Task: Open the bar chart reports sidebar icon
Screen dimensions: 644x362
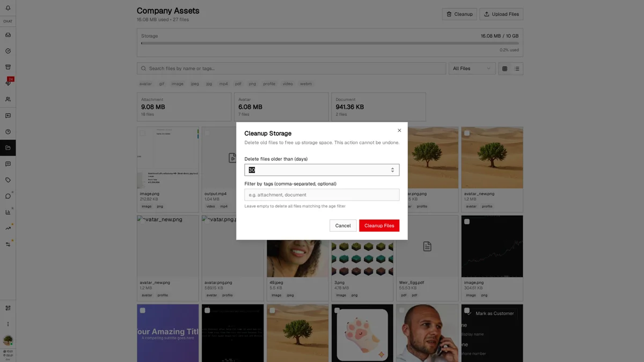Action: (x=8, y=212)
